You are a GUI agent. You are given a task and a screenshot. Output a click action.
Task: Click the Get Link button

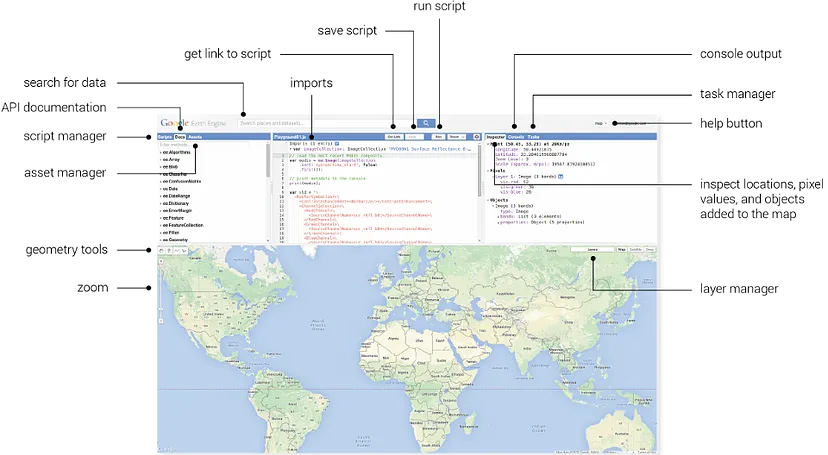394,137
